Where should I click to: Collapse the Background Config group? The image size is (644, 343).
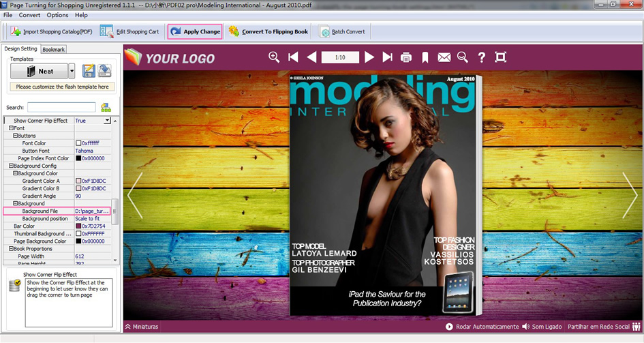pyautogui.click(x=11, y=166)
